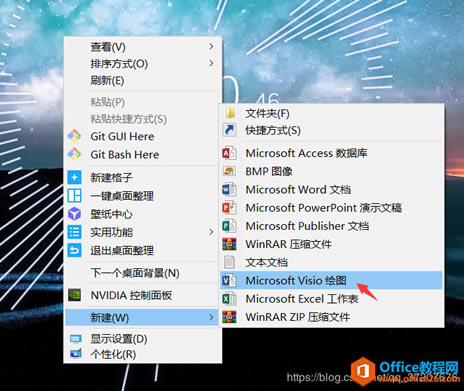Select Git Bash Here
The width and height of the screenshot is (464, 391).
143,154
